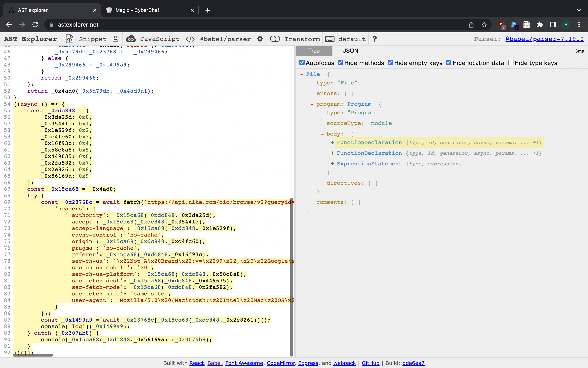This screenshot has width=588, height=368.
Task: Open the default keymap menu
Action: [x=352, y=39]
